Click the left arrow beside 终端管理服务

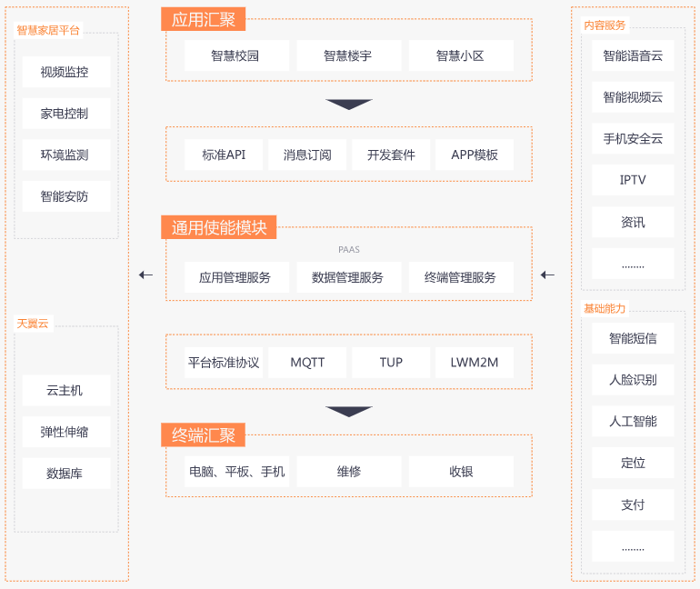[x=547, y=275]
